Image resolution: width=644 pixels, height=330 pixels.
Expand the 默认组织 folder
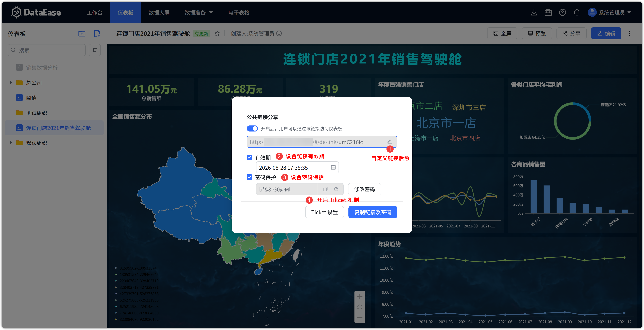coord(11,143)
